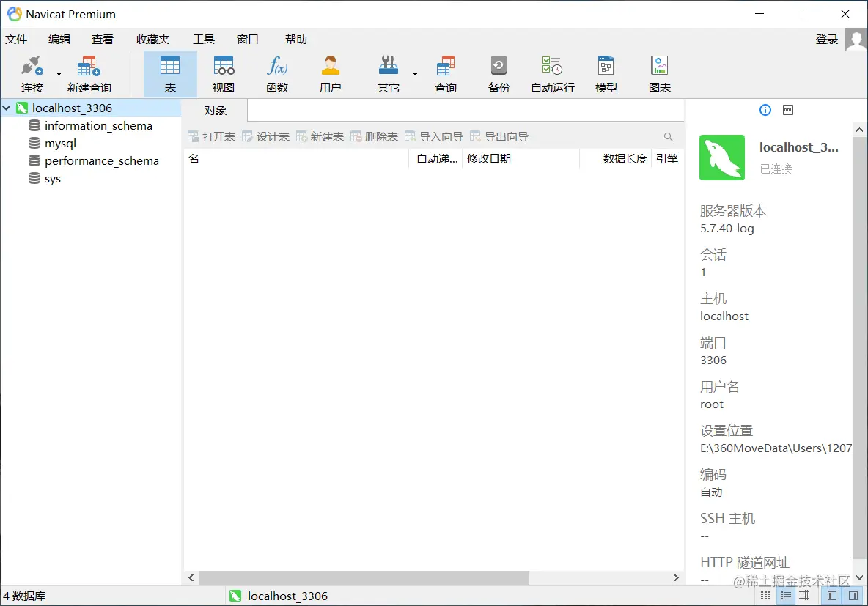Image resolution: width=868 pixels, height=606 pixels.
Task: Open the 图表 charts icon
Action: coord(660,74)
